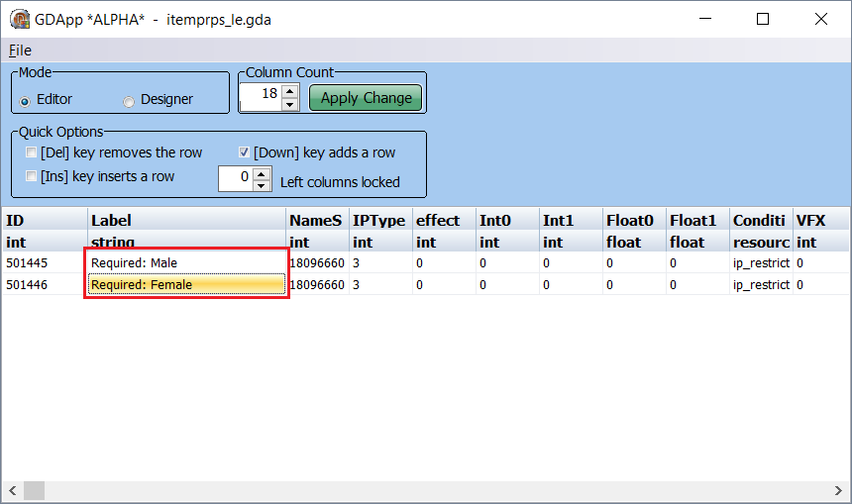Click effect value 0 in row 501445
Image resolution: width=852 pixels, height=504 pixels.
coord(444,262)
